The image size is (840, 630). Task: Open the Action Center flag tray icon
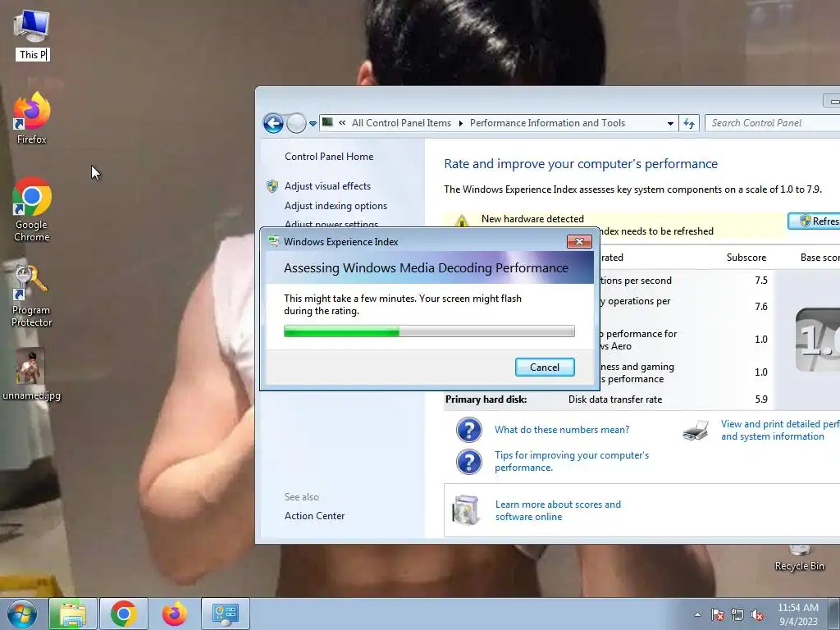tap(718, 614)
